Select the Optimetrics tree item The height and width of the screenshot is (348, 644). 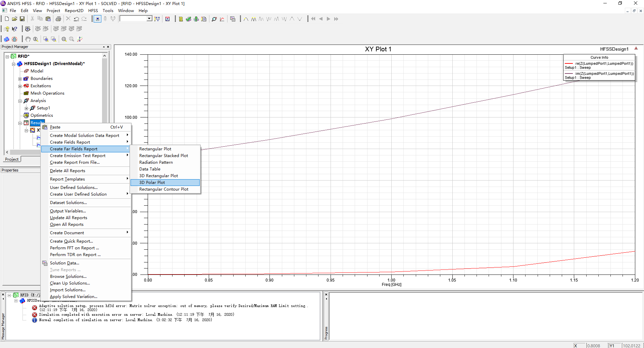pyautogui.click(x=42, y=115)
